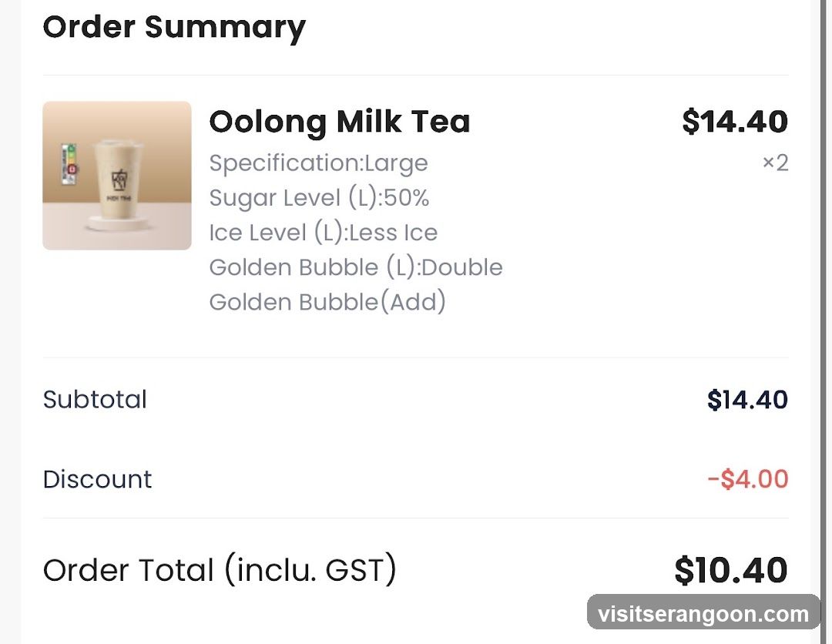Click the $10.40 order total amount

730,570
